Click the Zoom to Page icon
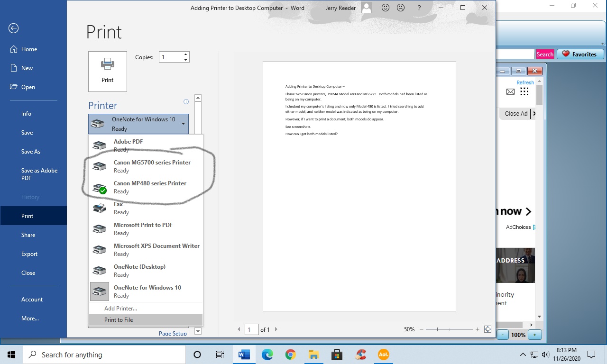The height and width of the screenshot is (364, 607). (x=487, y=329)
